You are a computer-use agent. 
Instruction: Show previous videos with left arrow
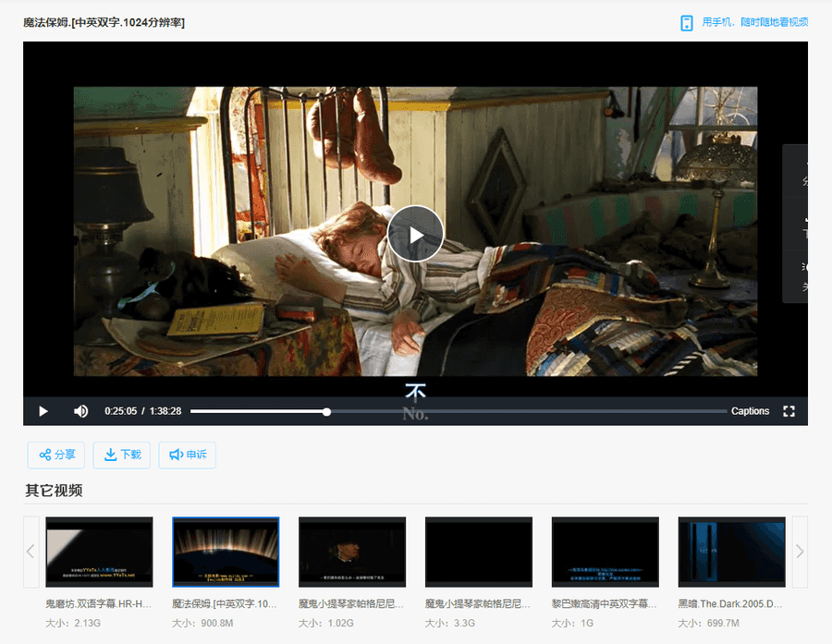31,552
